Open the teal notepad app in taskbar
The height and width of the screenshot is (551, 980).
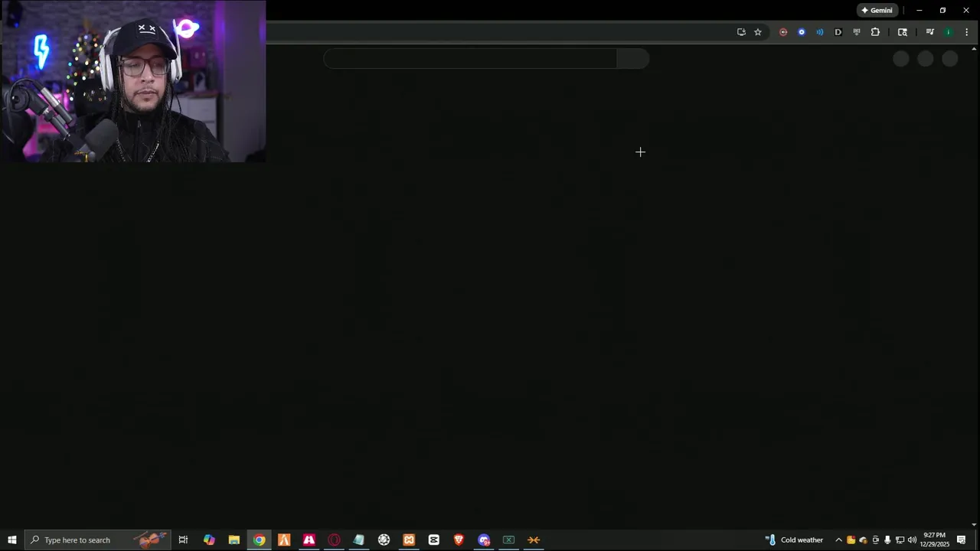[x=359, y=540]
